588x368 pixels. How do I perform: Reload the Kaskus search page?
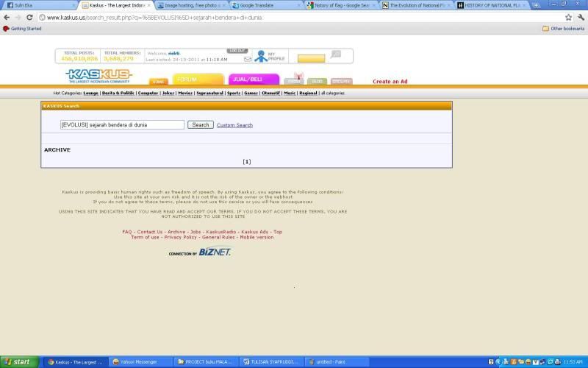(29, 17)
